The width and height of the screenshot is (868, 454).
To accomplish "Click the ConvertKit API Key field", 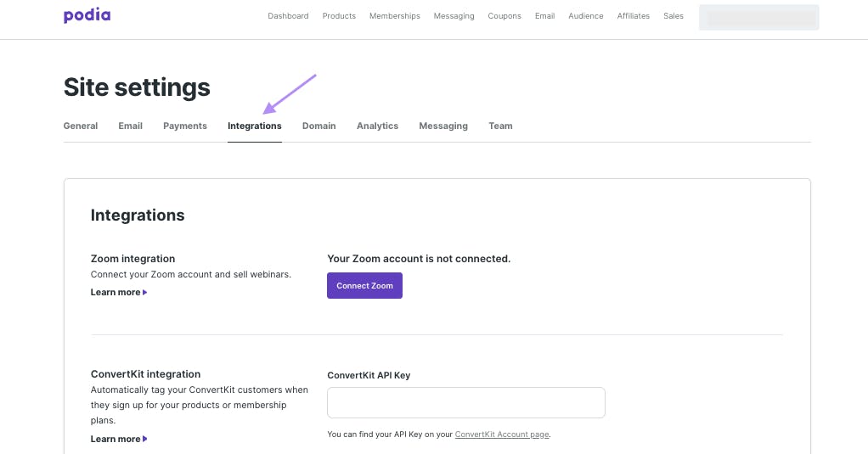I will pos(466,402).
